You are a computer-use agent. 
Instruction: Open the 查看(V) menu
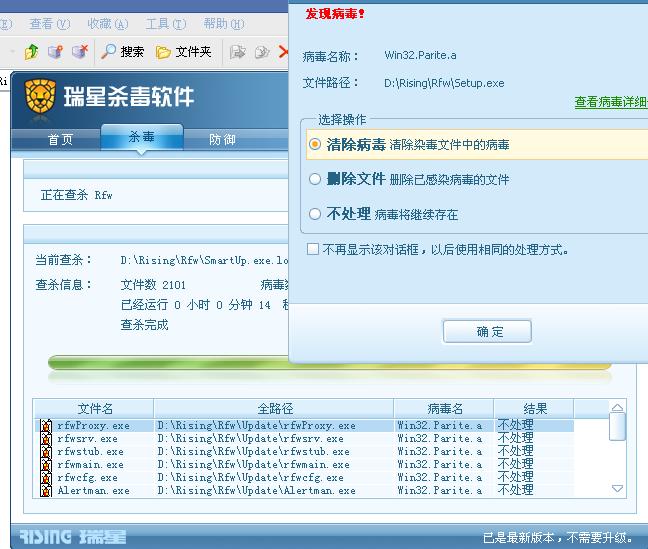click(x=50, y=24)
